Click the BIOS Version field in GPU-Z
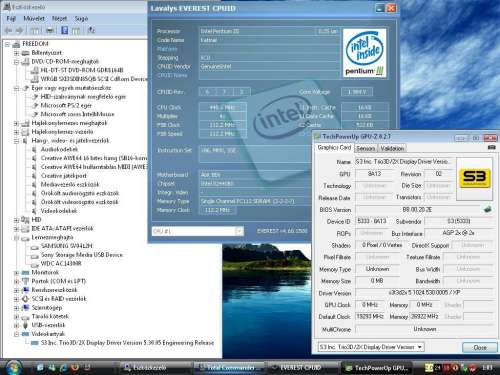Viewport: 500px width, 375px height. click(418, 210)
